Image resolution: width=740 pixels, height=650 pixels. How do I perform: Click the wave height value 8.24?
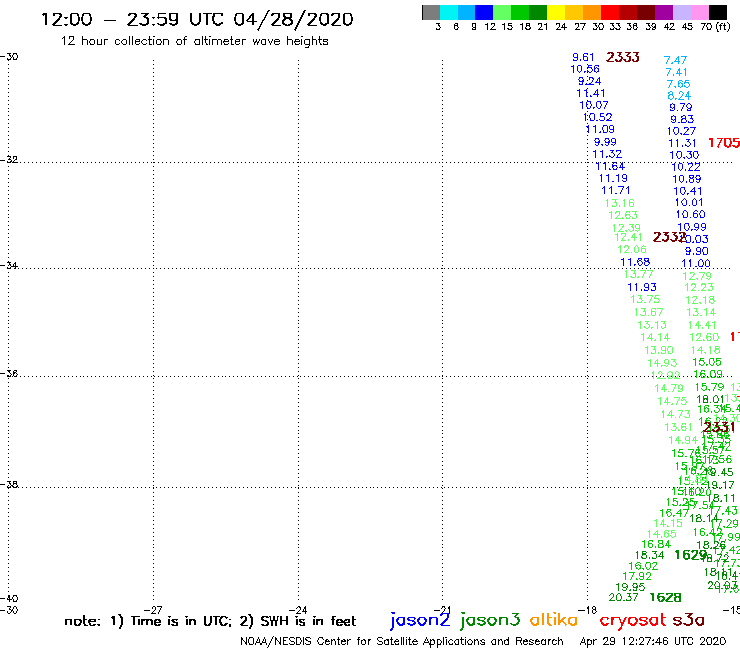[679, 96]
